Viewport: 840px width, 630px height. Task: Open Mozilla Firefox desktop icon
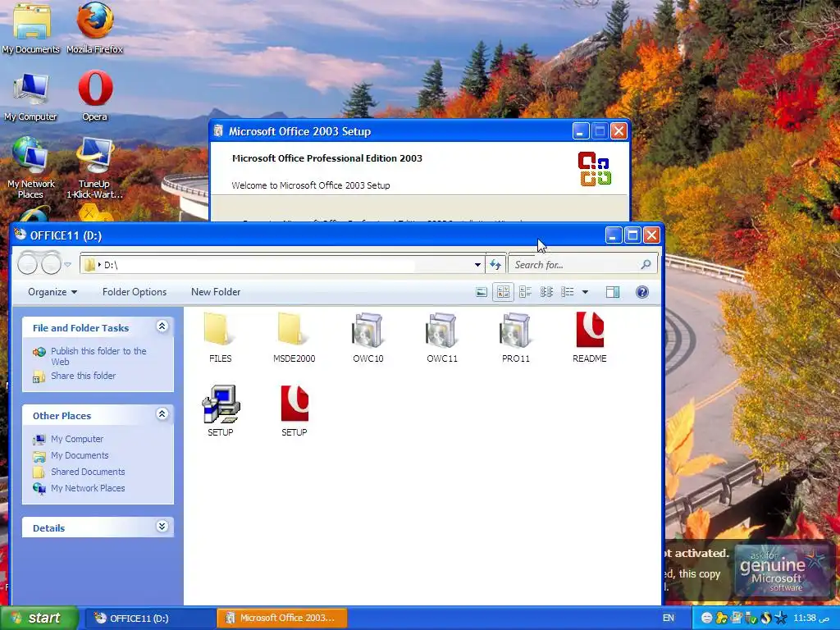[x=95, y=28]
